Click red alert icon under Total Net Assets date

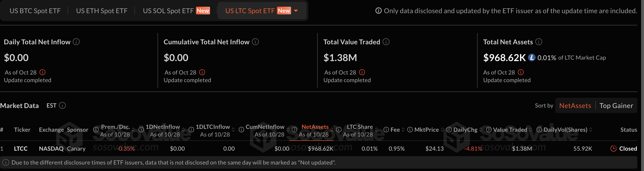click(x=521, y=72)
